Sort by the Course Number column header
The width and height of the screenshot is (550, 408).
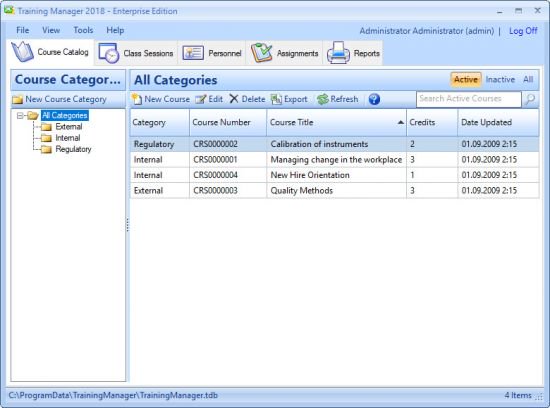[228, 122]
